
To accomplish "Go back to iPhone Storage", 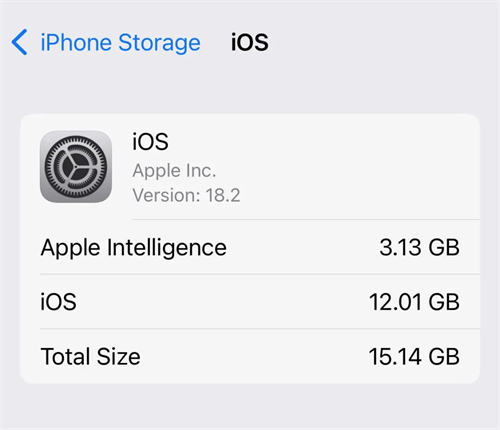I will pos(106,42).
